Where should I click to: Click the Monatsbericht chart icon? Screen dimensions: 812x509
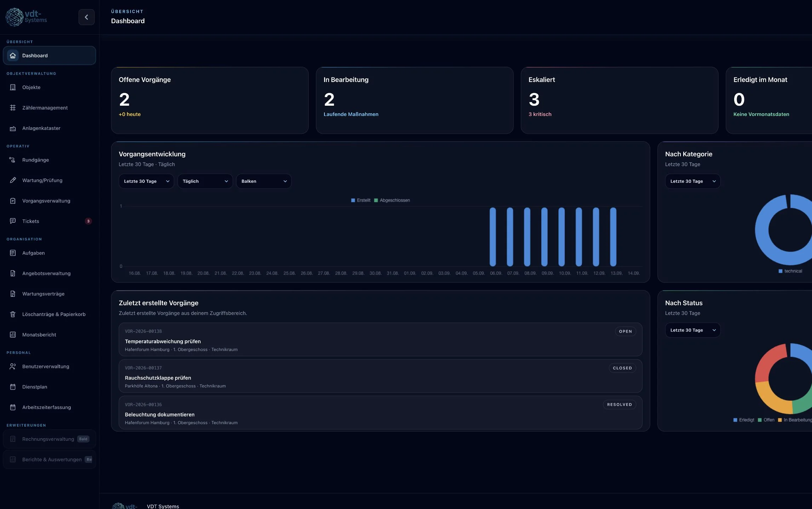13,334
